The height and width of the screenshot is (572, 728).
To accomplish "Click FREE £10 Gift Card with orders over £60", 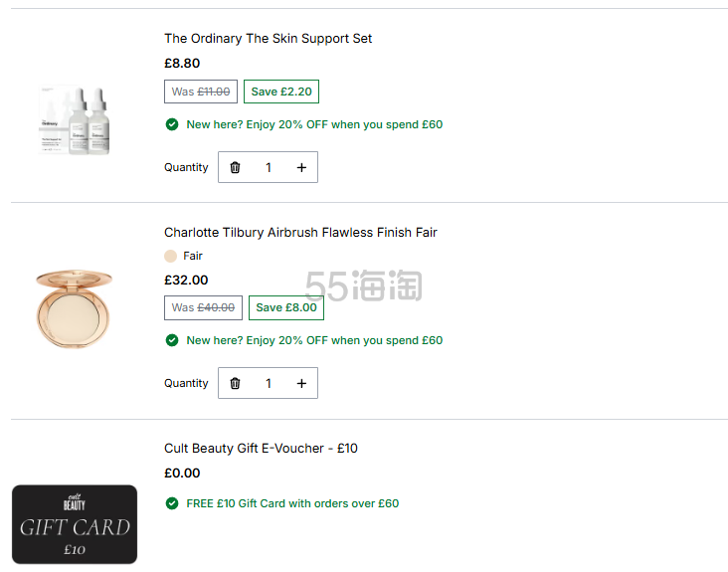I will [292, 503].
